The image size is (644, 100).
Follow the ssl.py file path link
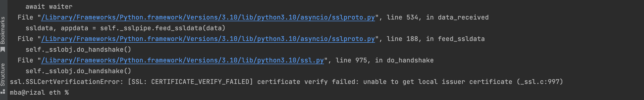(x=182, y=60)
